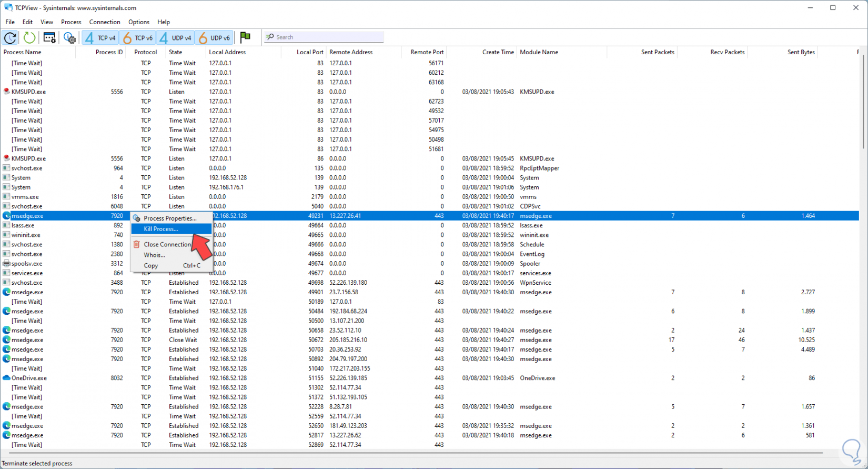Click the blue Refresh toolbar icon
This screenshot has height=469, width=868.
[10, 37]
